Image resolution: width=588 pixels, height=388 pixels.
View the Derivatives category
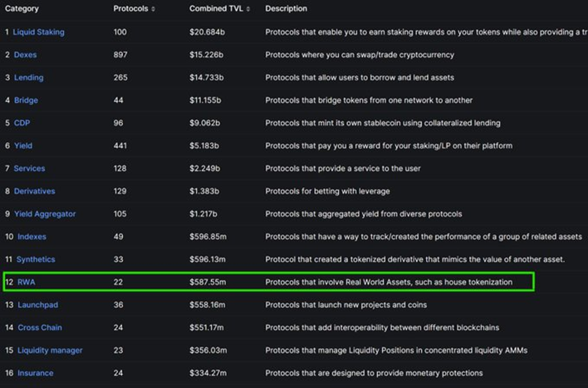tap(35, 191)
